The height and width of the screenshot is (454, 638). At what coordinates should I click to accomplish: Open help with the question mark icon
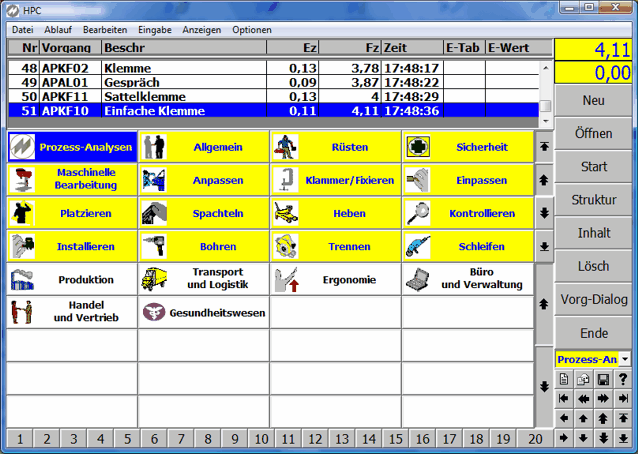(x=624, y=378)
